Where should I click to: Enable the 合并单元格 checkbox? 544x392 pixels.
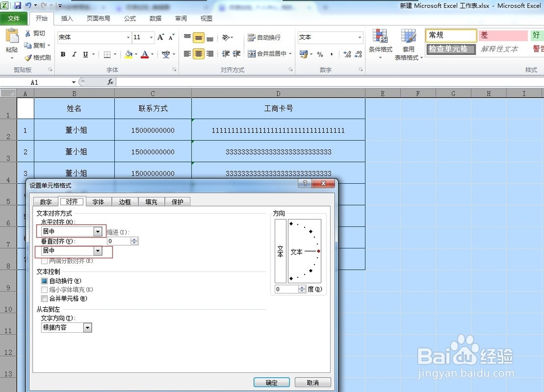click(44, 298)
